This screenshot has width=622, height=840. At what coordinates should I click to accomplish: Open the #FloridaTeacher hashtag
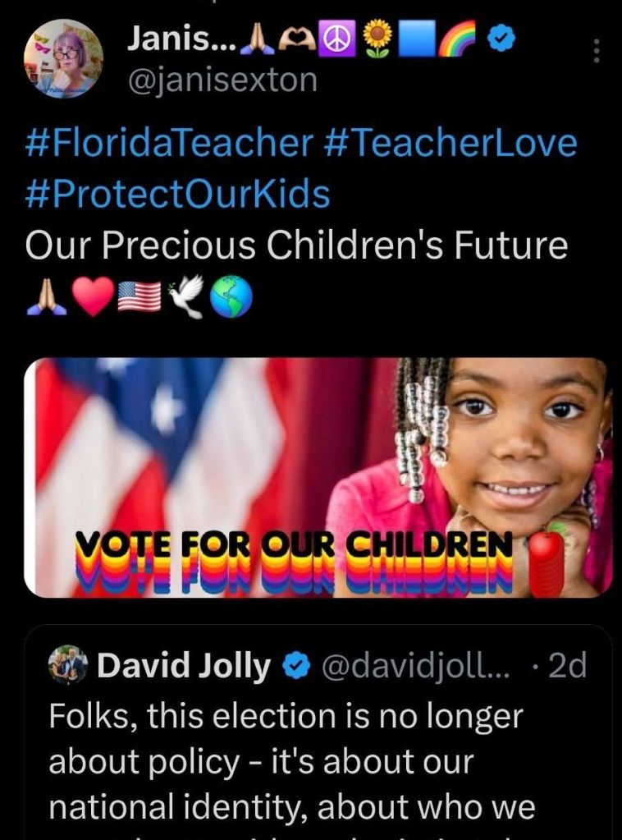click(x=170, y=143)
